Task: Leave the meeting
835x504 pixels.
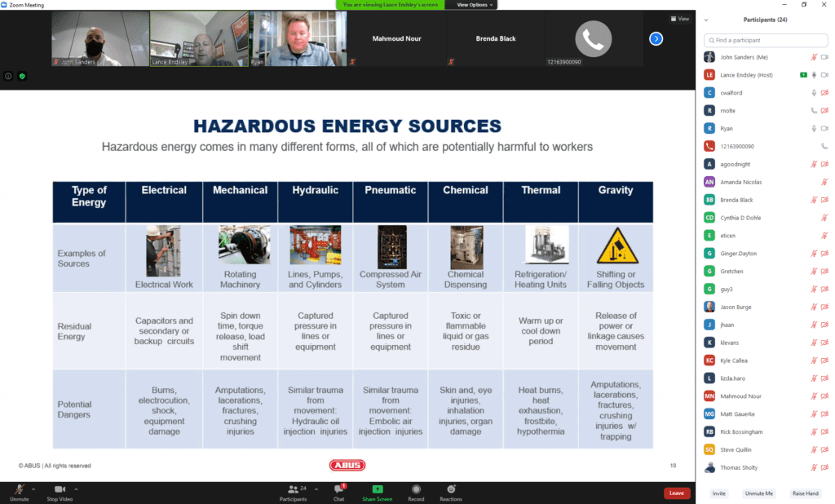Action: tap(677, 493)
